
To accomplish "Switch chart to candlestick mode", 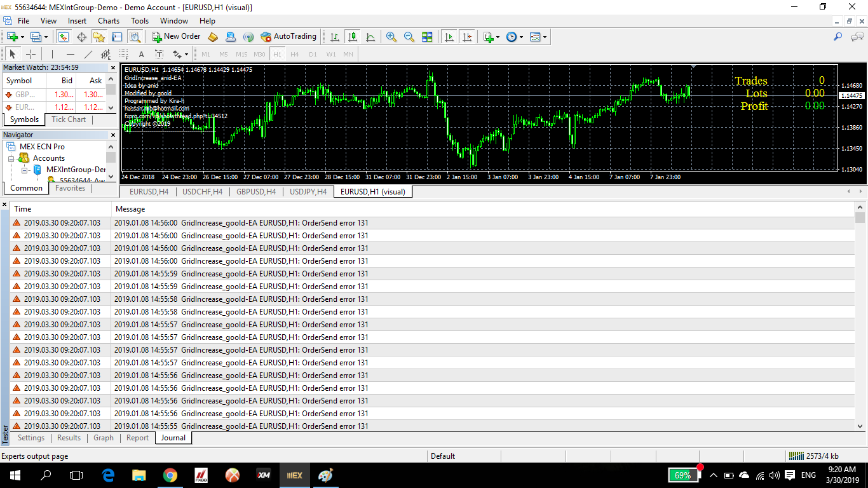I will point(353,37).
